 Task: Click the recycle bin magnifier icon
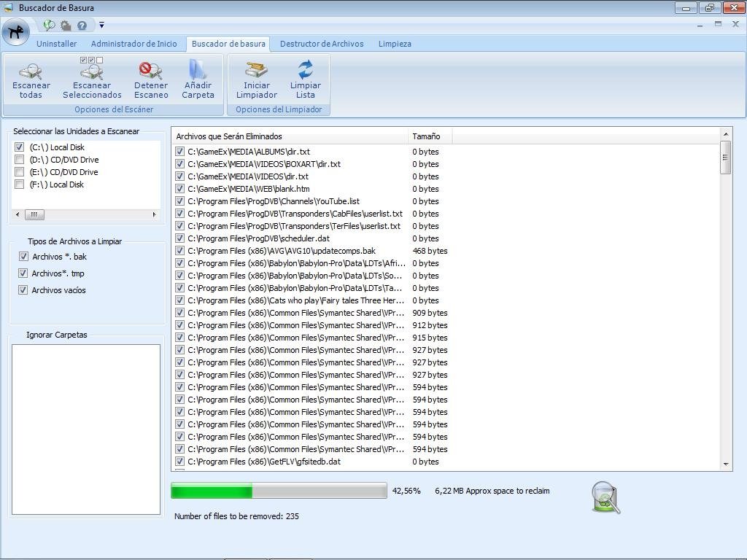605,497
